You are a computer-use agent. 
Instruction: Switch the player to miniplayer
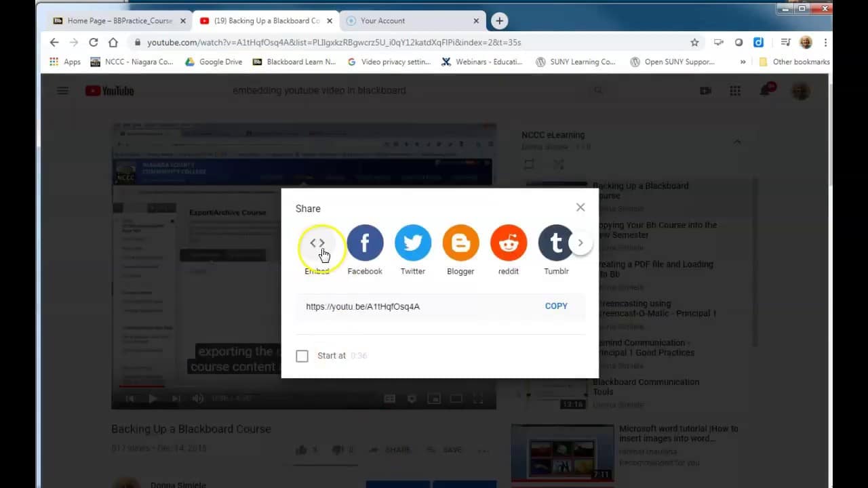(434, 399)
